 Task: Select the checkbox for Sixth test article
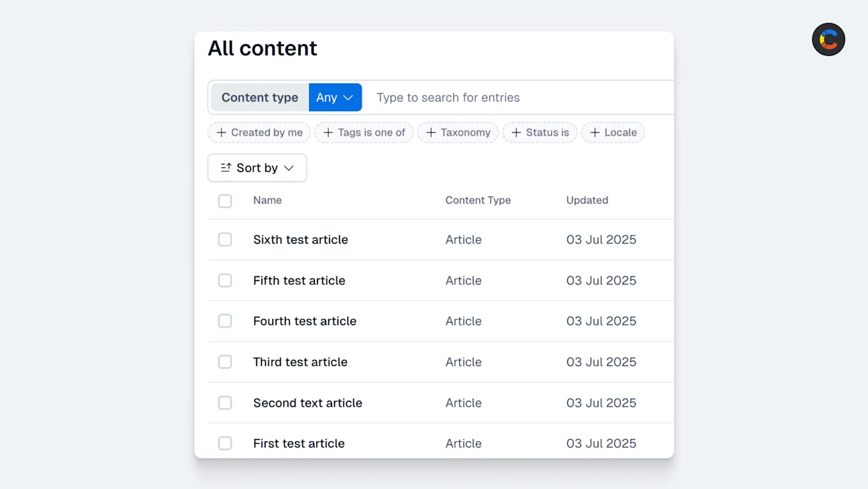(225, 240)
